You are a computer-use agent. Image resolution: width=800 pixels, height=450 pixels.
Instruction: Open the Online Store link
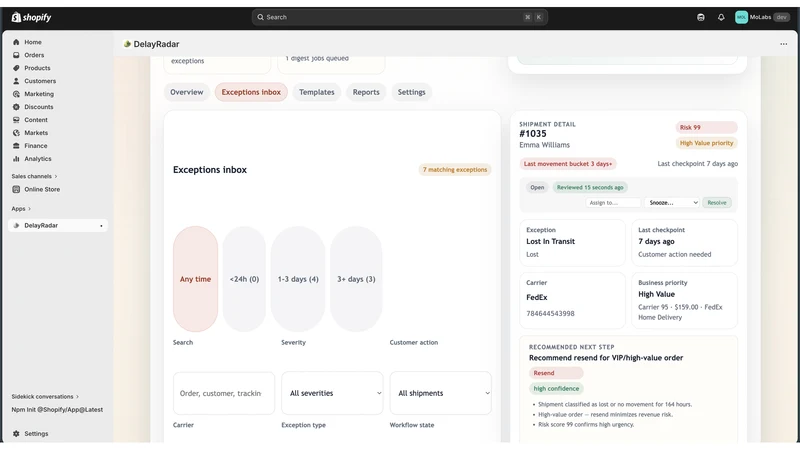coord(42,189)
